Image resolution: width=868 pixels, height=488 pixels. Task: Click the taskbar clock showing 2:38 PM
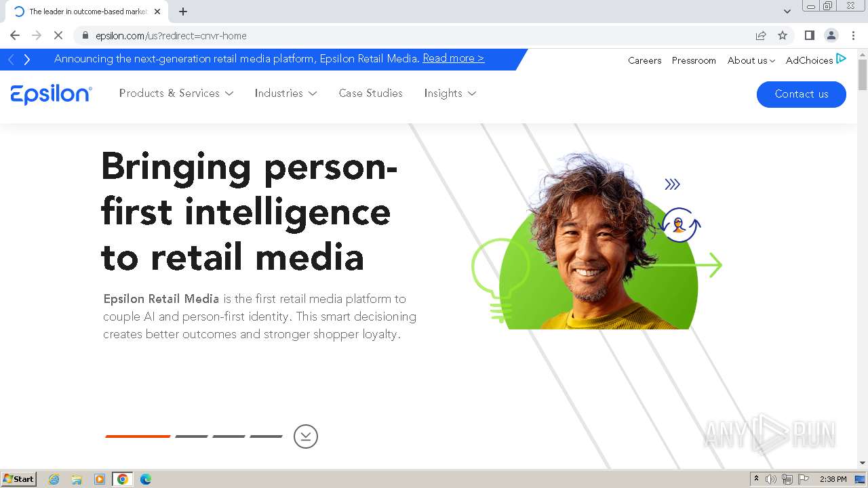pyautogui.click(x=833, y=479)
